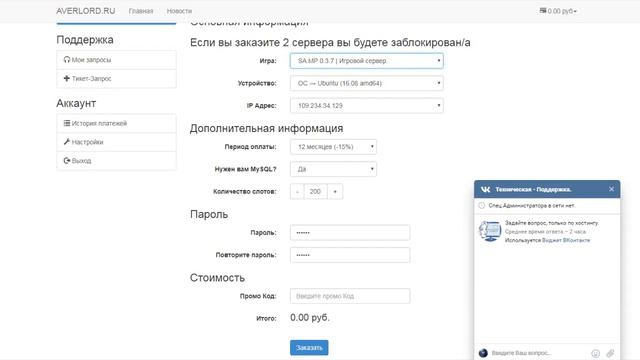Image resolution: width=640 pixels, height=360 pixels.
Task: Open the Главная navigation item
Action: [x=141, y=11]
